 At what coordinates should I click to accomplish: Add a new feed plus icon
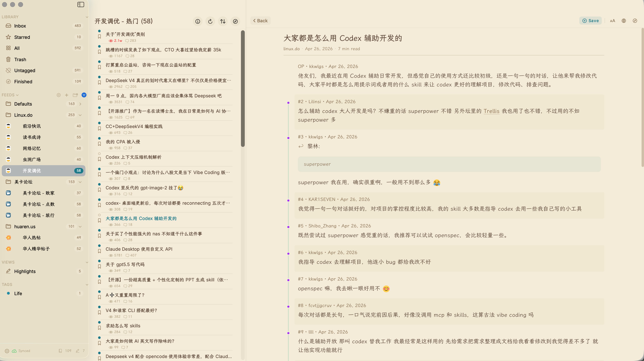click(66, 95)
